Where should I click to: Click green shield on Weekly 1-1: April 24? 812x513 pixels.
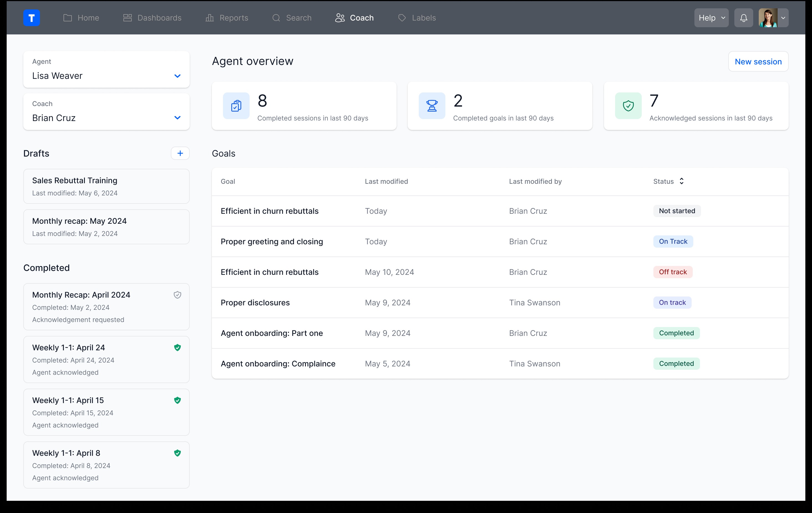(177, 348)
